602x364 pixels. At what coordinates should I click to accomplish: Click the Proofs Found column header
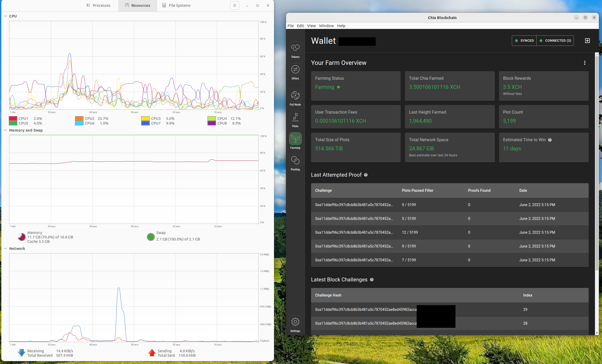tap(479, 190)
